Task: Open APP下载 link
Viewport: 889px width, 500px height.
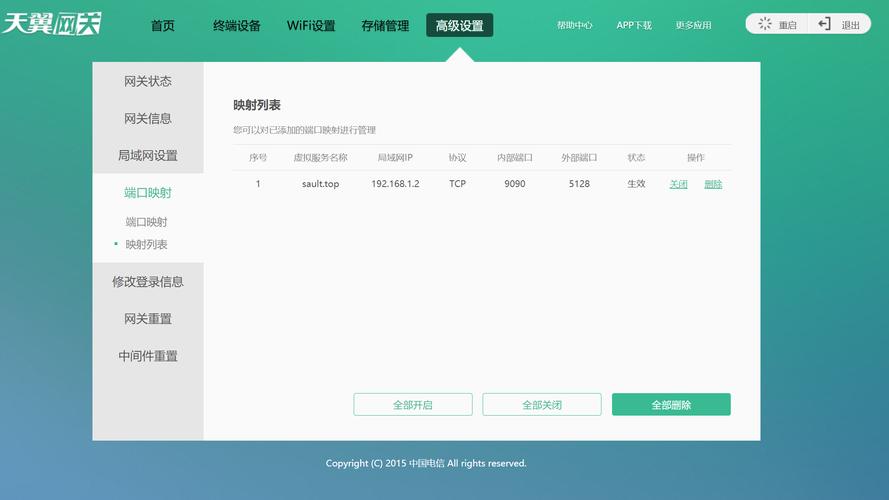Action: pyautogui.click(x=634, y=26)
